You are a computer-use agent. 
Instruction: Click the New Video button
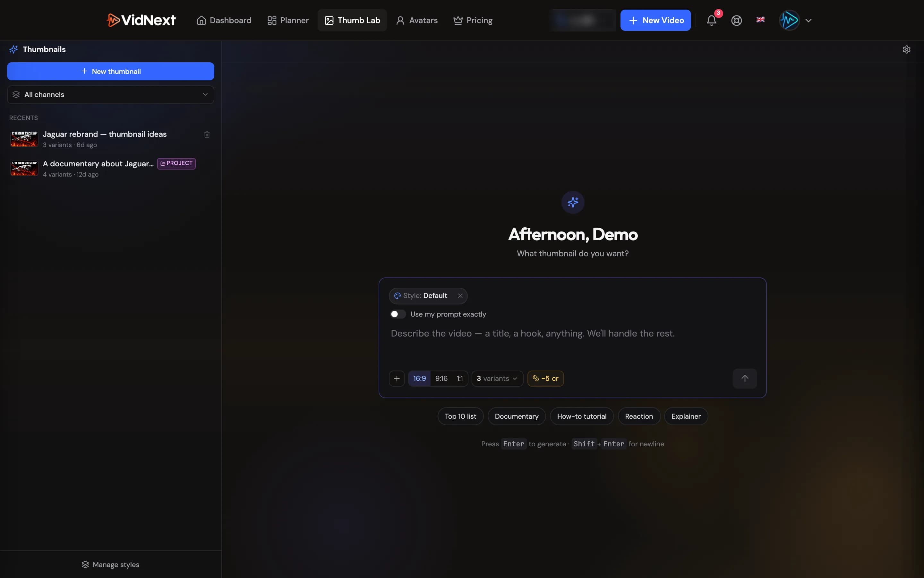[x=655, y=20]
